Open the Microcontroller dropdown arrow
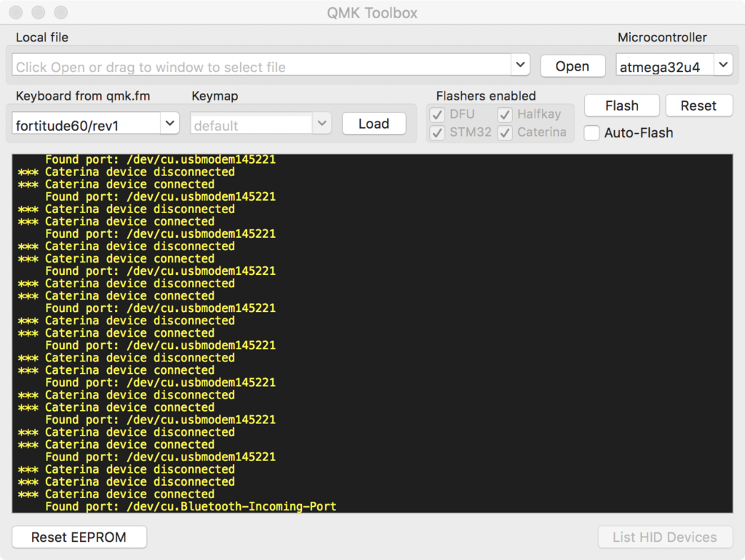Image resolution: width=745 pixels, height=560 pixels. [722, 65]
